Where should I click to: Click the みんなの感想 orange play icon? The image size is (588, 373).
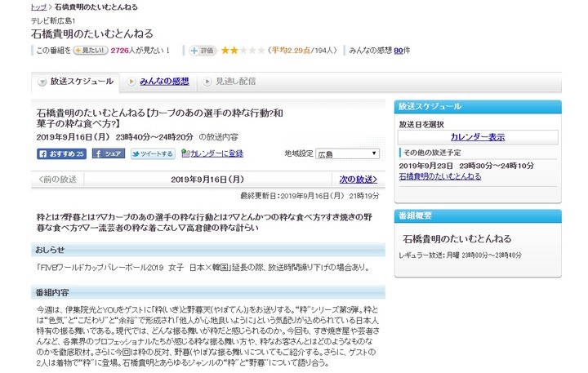tap(131, 82)
